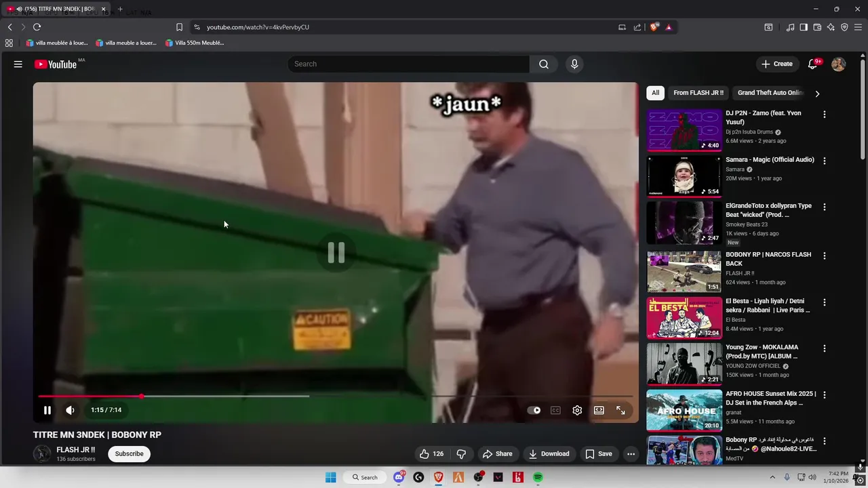Click the progress bar scrubber dot
Image resolution: width=868 pixels, height=488 pixels.
(x=142, y=396)
